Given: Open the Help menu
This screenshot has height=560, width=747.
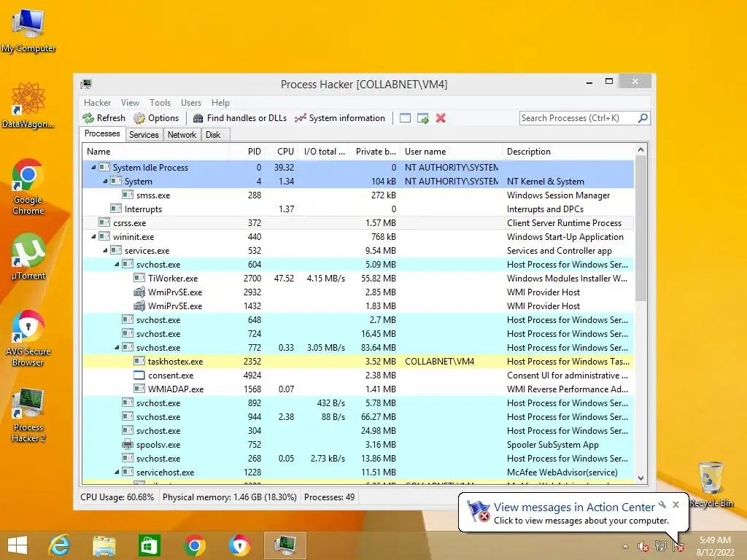Looking at the screenshot, I should point(220,103).
